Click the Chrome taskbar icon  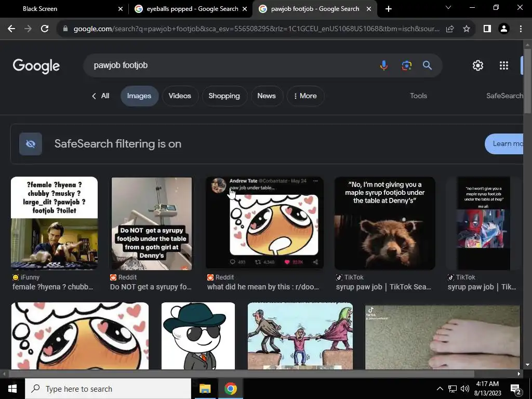[230, 389]
